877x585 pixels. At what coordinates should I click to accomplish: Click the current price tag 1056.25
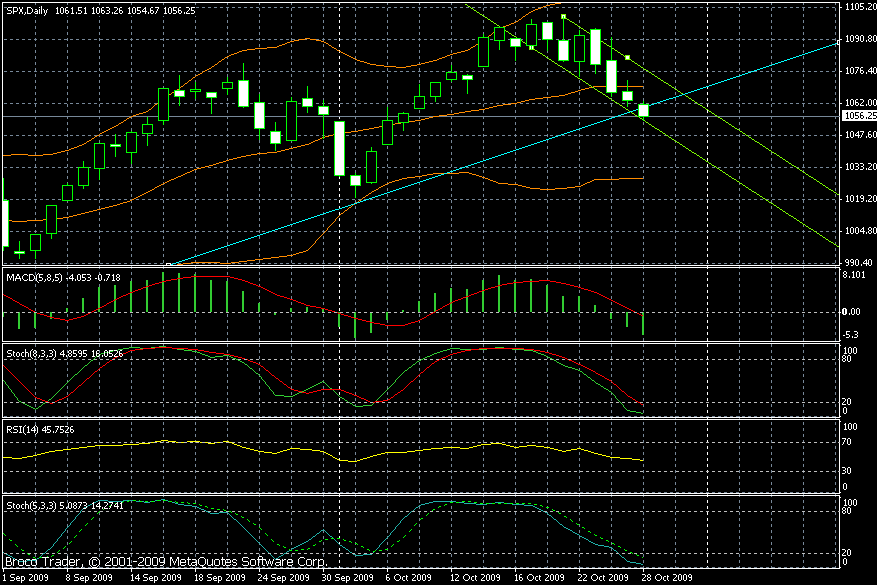tap(858, 116)
